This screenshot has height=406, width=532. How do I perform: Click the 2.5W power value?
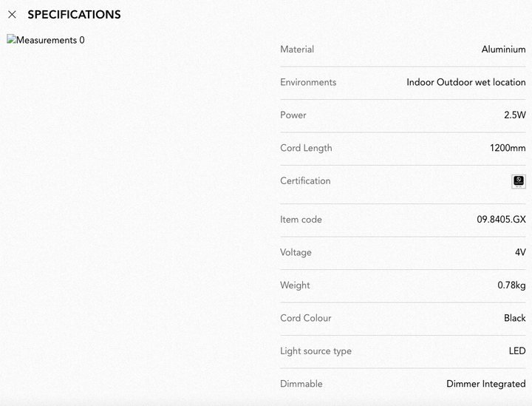[515, 115]
